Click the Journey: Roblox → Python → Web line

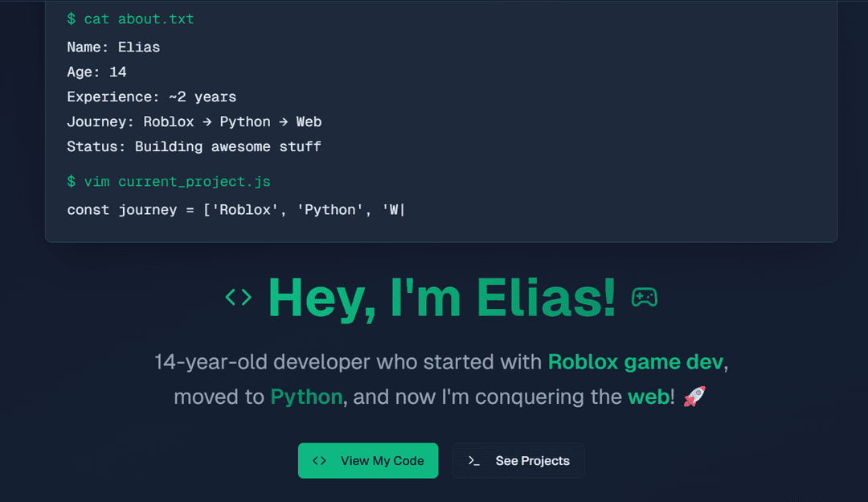click(x=194, y=121)
